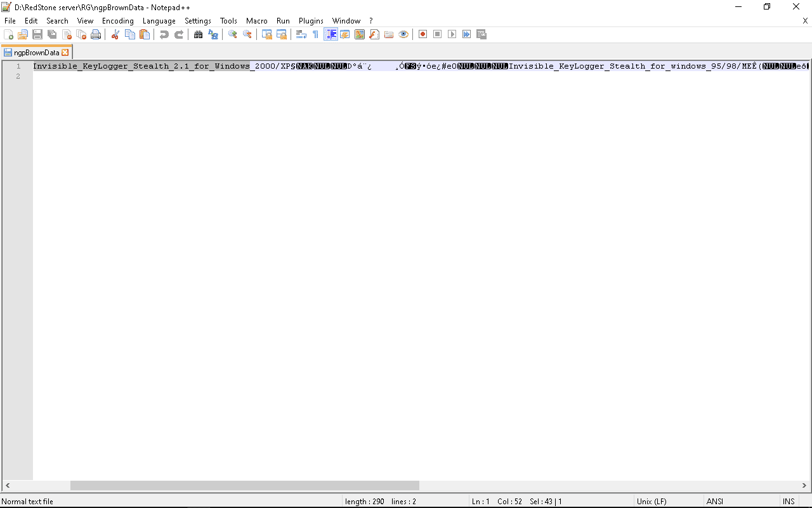Open the View menu
812x508 pixels.
[x=85, y=21]
